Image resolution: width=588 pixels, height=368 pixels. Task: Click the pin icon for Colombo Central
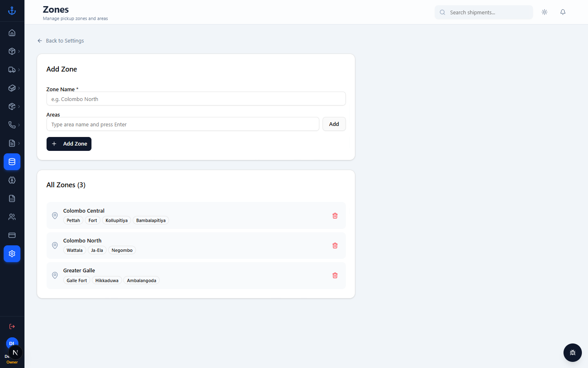point(55,215)
